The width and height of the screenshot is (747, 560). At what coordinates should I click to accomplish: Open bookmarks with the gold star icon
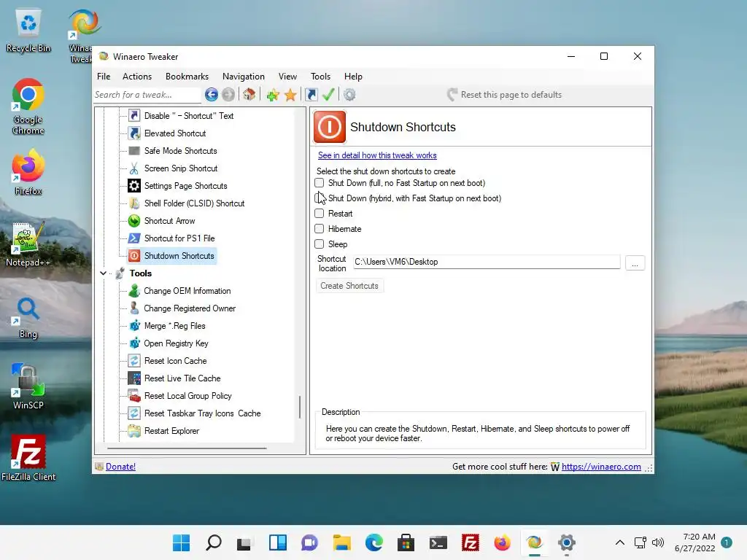[290, 95]
